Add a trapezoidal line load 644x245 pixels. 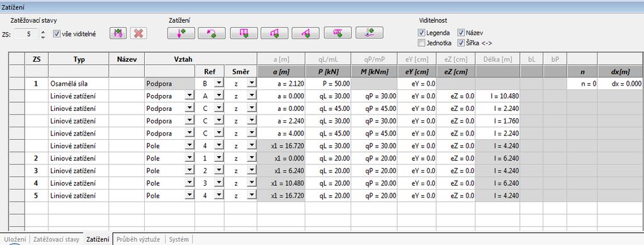(x=274, y=33)
